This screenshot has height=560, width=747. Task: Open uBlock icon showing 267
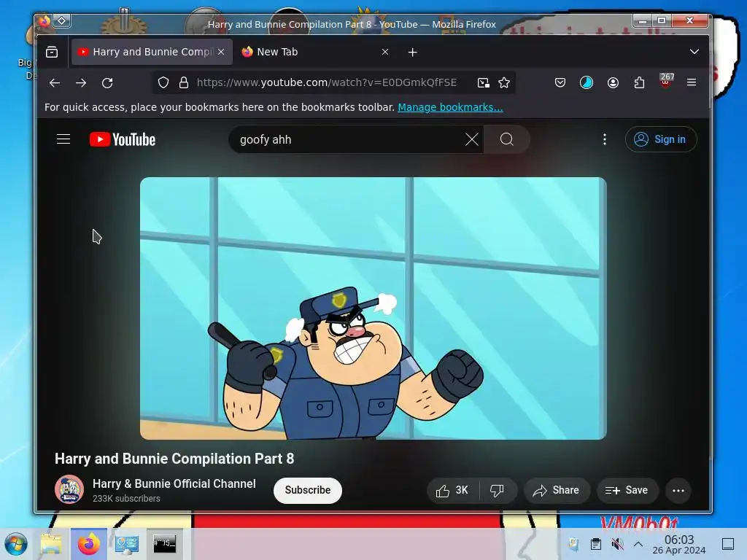(x=666, y=81)
